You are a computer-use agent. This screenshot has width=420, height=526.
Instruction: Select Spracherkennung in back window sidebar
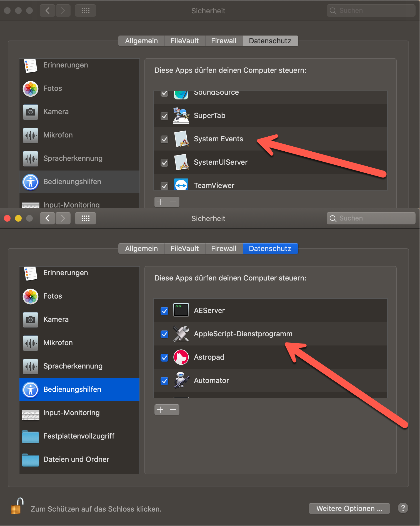click(79, 159)
